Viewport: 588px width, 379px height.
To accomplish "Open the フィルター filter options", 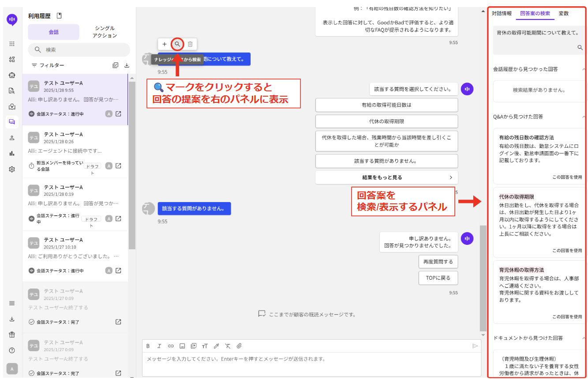I will click(48, 65).
